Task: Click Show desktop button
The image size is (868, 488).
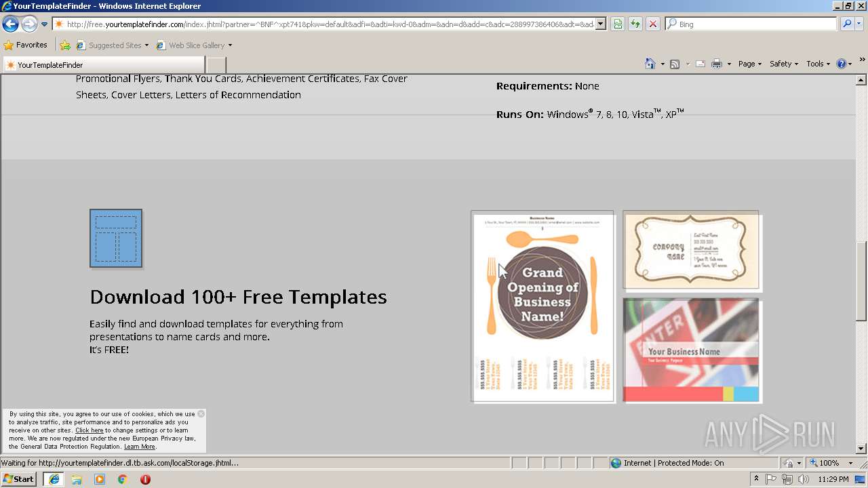Action: (x=861, y=479)
